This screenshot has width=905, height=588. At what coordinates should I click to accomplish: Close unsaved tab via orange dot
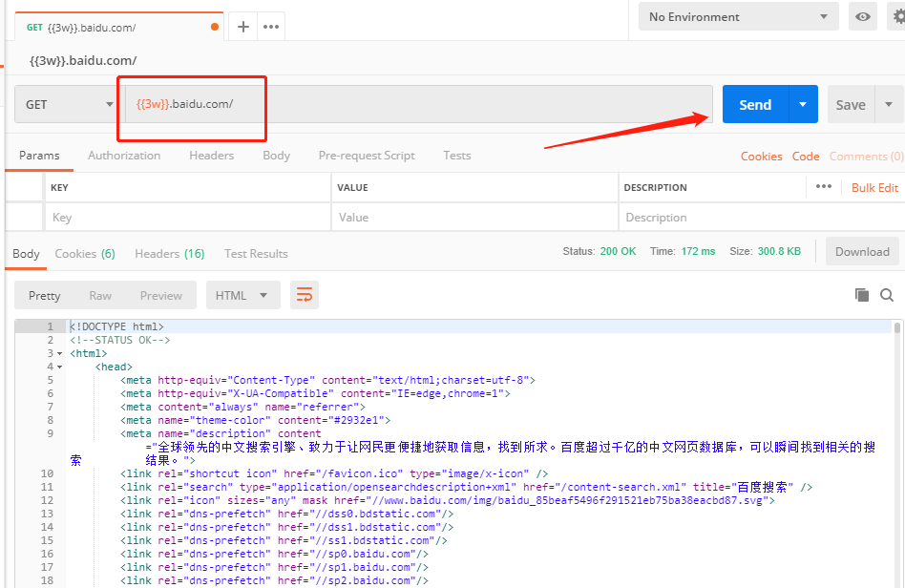[215, 27]
